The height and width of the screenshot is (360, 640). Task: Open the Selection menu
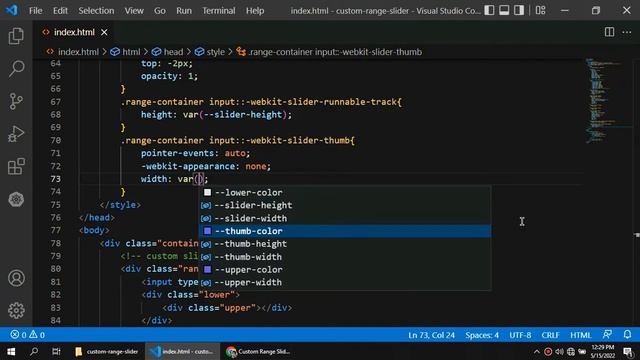[x=96, y=11]
